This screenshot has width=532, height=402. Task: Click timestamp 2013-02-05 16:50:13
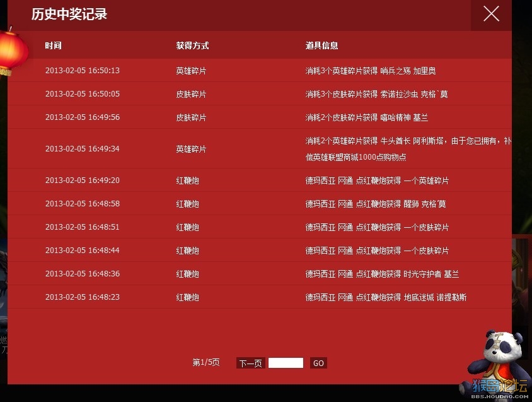click(83, 70)
